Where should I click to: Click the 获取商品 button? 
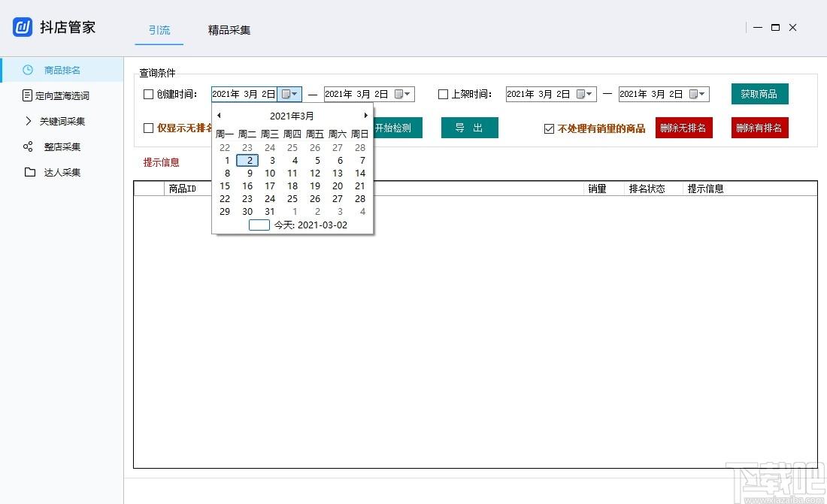[x=759, y=94]
